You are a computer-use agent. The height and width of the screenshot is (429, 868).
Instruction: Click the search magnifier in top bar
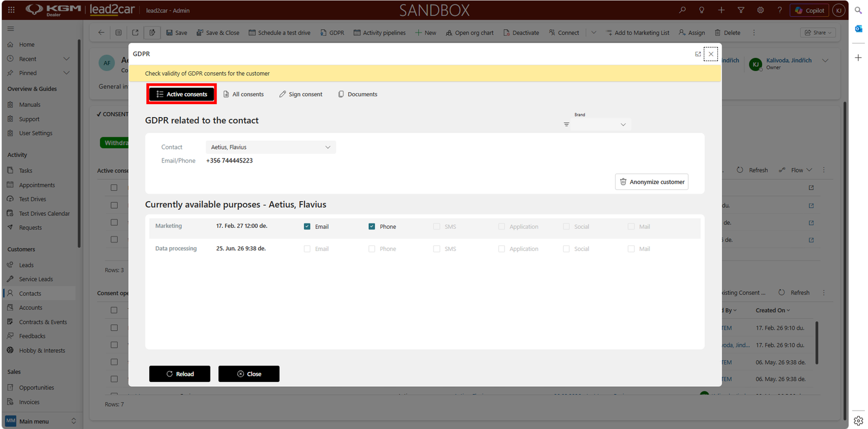(682, 10)
